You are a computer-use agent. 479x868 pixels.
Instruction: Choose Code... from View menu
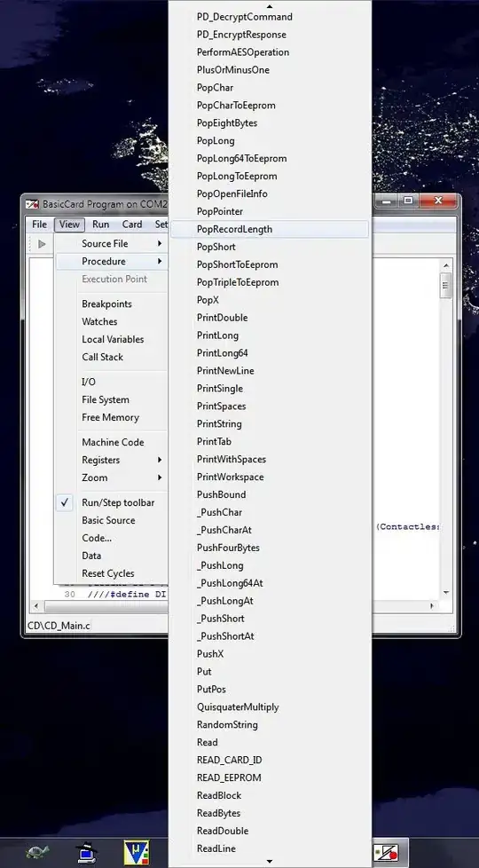point(97,538)
